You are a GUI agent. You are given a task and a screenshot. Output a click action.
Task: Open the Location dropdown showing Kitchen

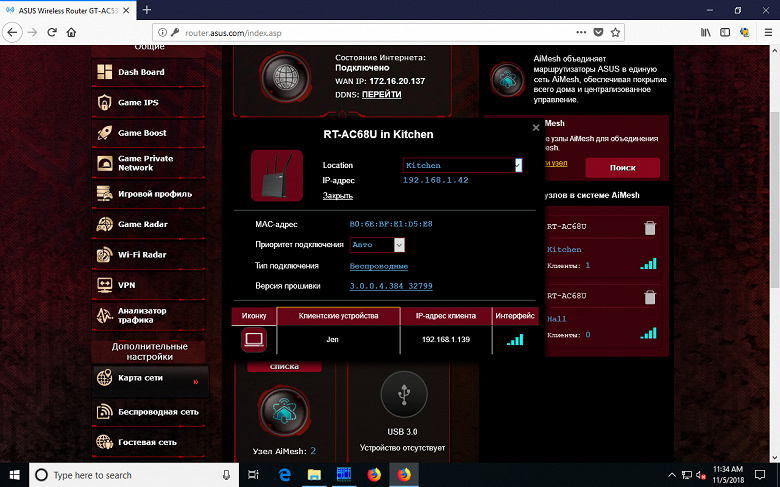click(x=462, y=165)
